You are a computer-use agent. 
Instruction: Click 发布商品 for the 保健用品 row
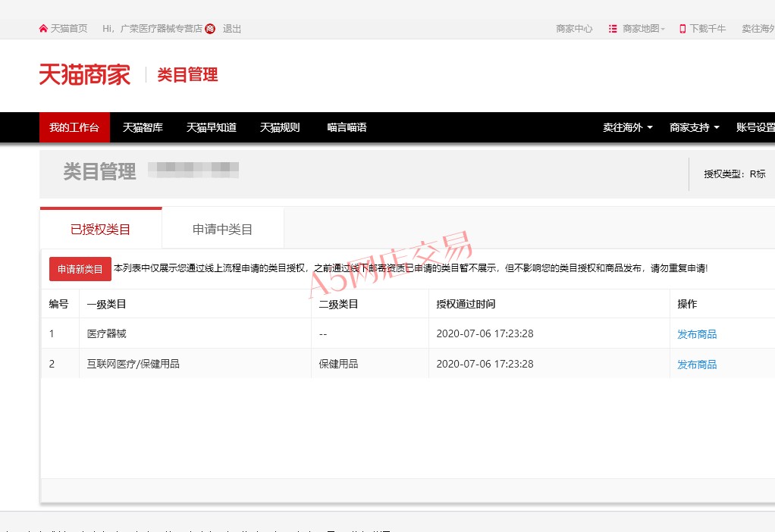click(697, 364)
